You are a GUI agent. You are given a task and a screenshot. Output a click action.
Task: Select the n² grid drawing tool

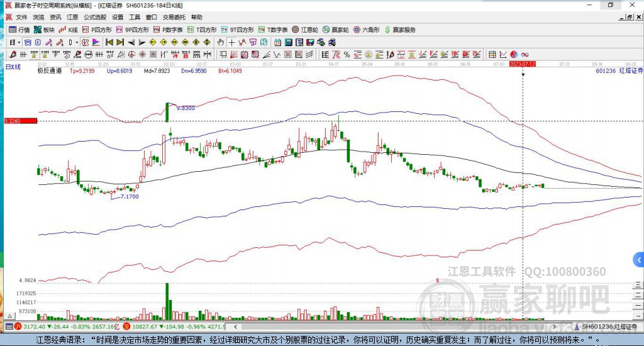click(x=109, y=54)
